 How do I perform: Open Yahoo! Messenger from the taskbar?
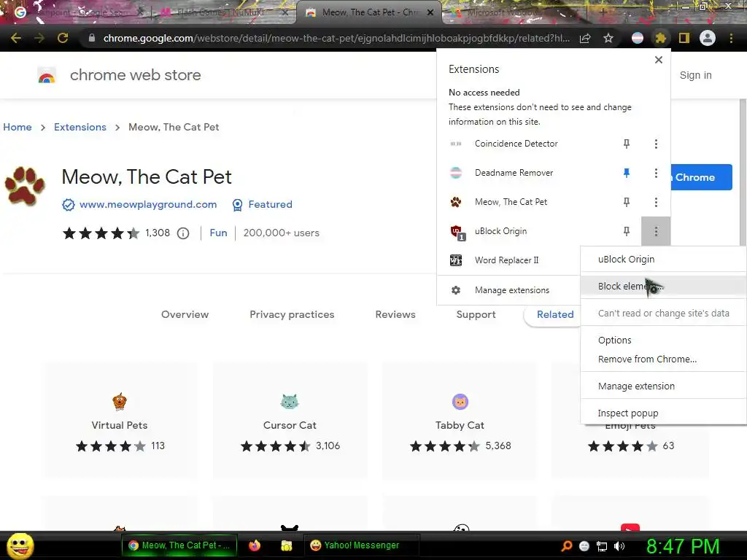click(361, 545)
